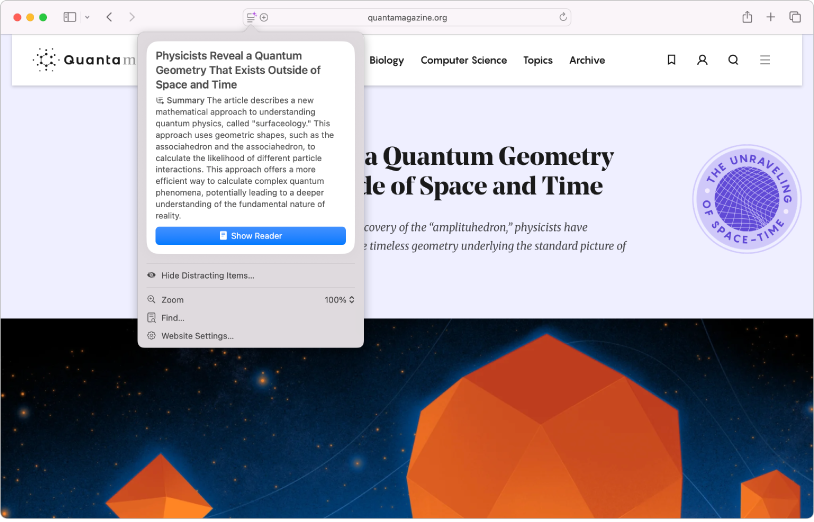Open the Computer Science nav link
This screenshot has width=814, height=522.
[x=463, y=60]
